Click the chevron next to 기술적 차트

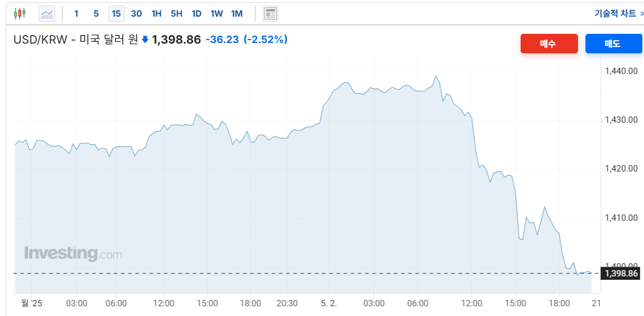coord(642,14)
